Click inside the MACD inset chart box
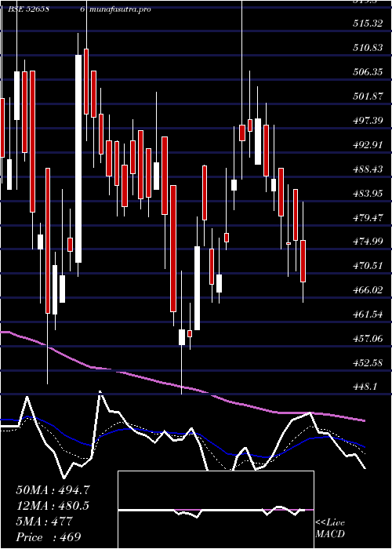Image resolution: width=392 pixels, height=549 pixels. (216, 510)
